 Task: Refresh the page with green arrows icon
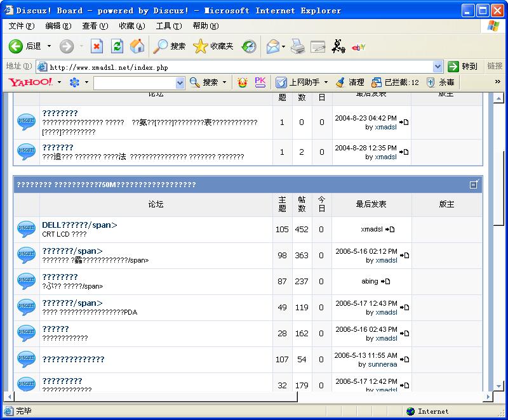pyautogui.click(x=117, y=46)
